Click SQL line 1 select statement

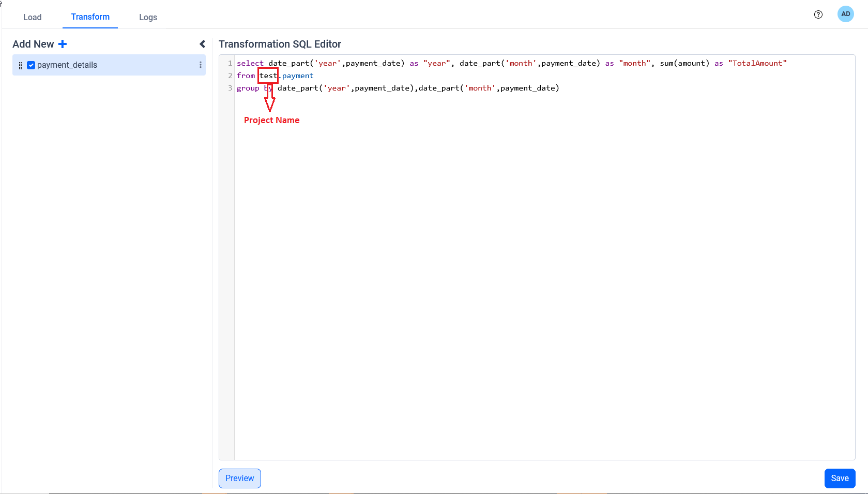click(x=512, y=63)
